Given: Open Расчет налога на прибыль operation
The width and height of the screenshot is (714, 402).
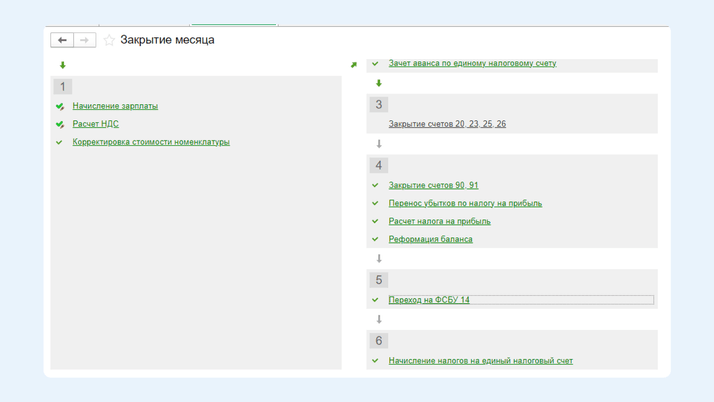Looking at the screenshot, I should [439, 221].
